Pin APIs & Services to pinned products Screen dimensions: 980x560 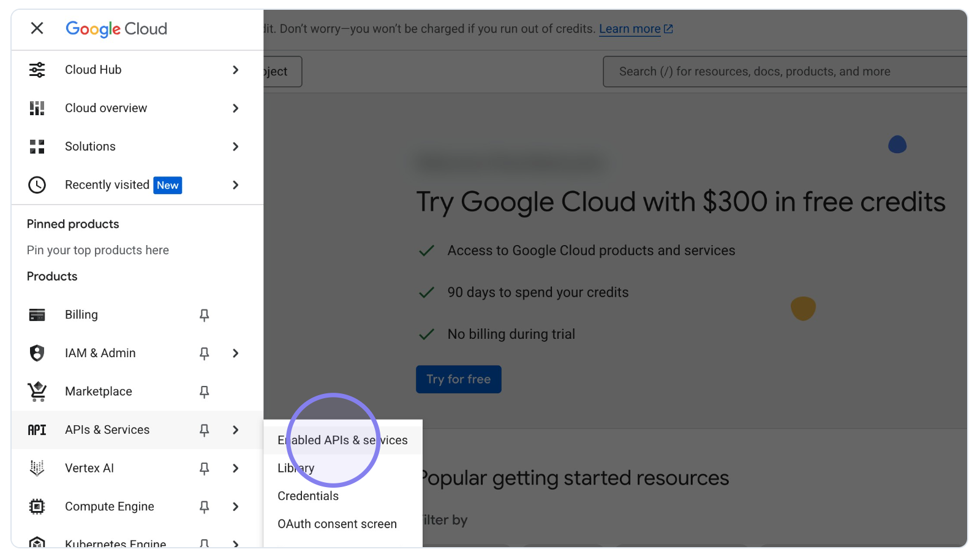[204, 429]
